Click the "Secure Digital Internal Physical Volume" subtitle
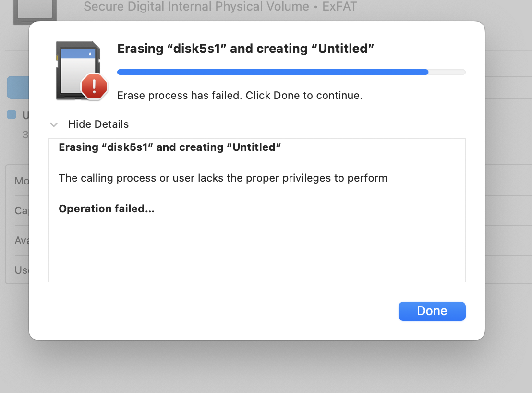Screen dimensions: 532x393 click(x=196, y=6)
